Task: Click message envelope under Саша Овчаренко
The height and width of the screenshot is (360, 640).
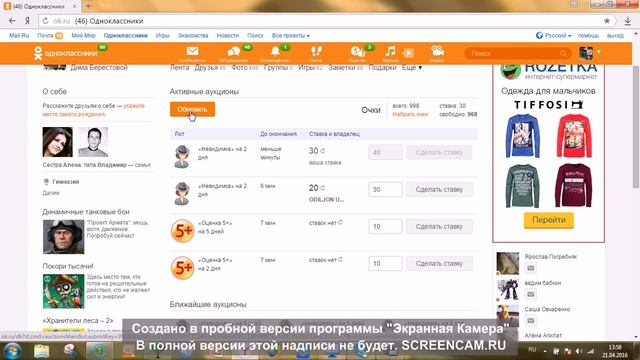Action: (531, 320)
